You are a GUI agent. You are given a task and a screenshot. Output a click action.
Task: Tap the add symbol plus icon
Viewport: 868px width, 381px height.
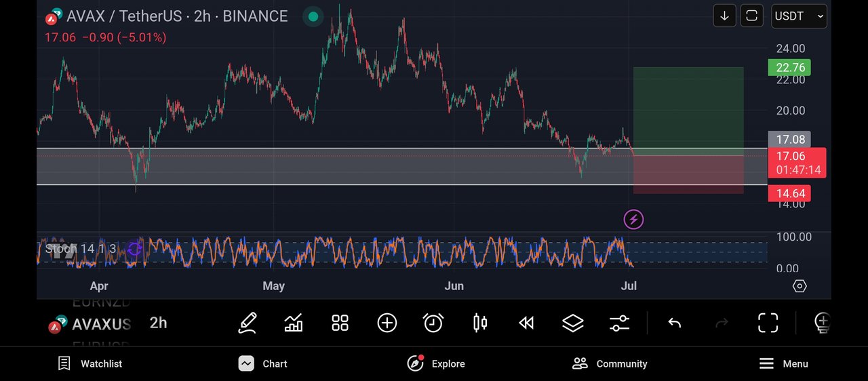(387, 323)
